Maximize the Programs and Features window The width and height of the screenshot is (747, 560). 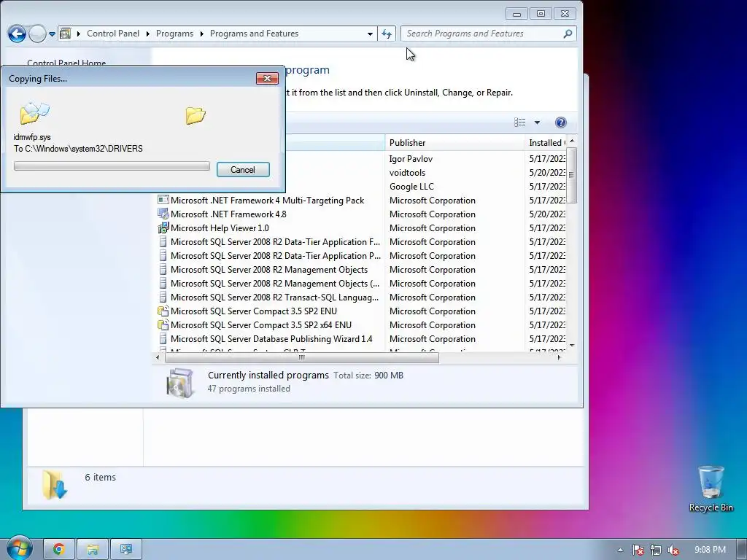point(541,14)
